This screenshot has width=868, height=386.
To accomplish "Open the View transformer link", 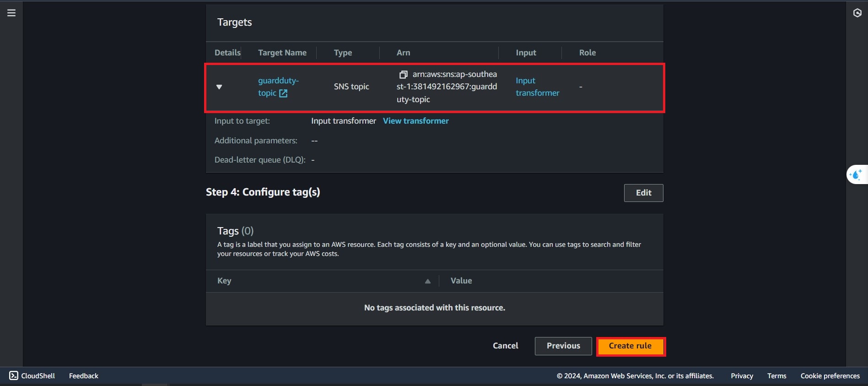I will click(415, 121).
